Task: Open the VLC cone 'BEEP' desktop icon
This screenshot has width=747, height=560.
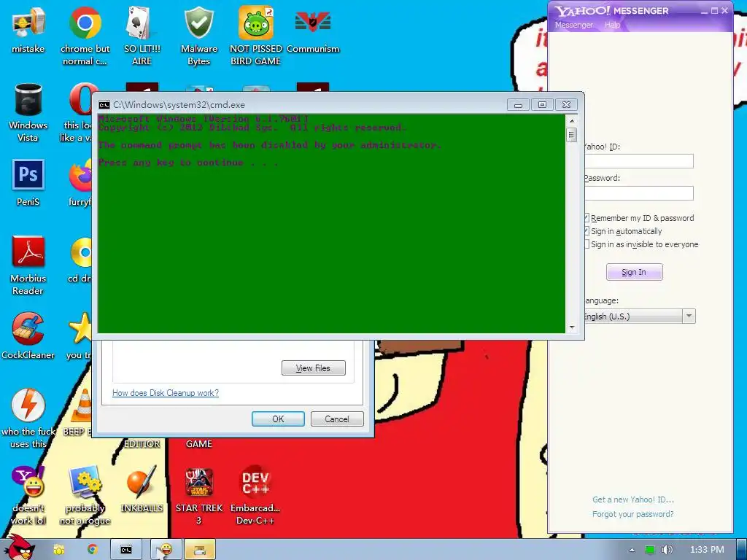Action: point(77,412)
